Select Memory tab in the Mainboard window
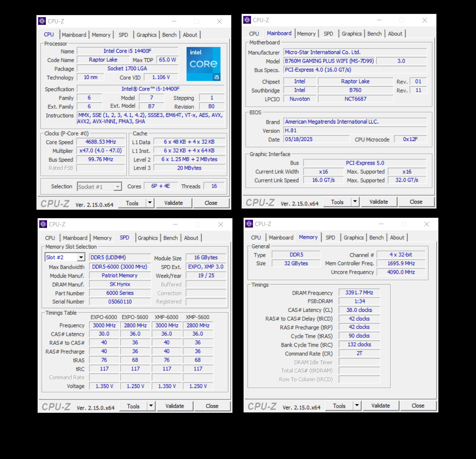 coord(306,34)
